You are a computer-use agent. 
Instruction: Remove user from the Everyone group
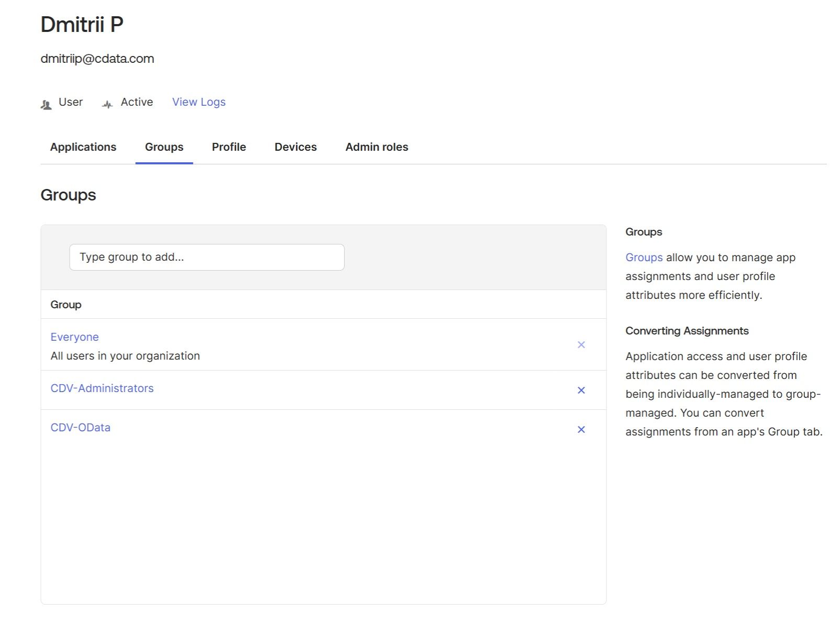(581, 344)
